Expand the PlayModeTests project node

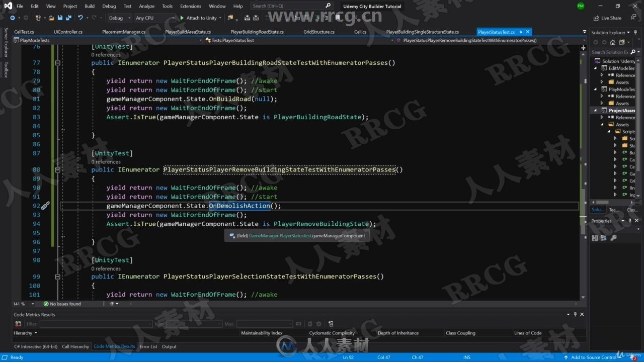coord(596,89)
